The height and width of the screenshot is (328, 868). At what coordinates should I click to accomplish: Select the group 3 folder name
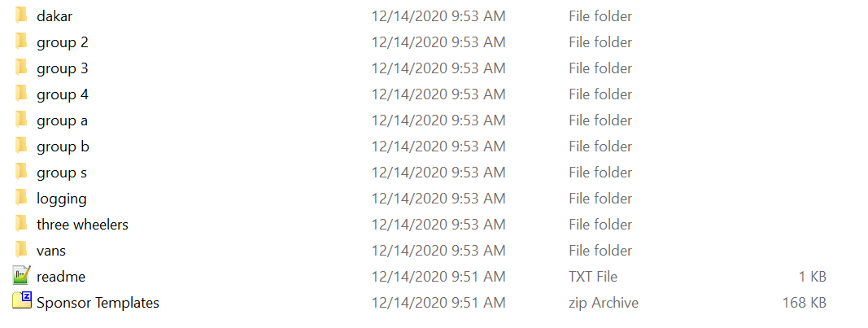[x=63, y=68]
